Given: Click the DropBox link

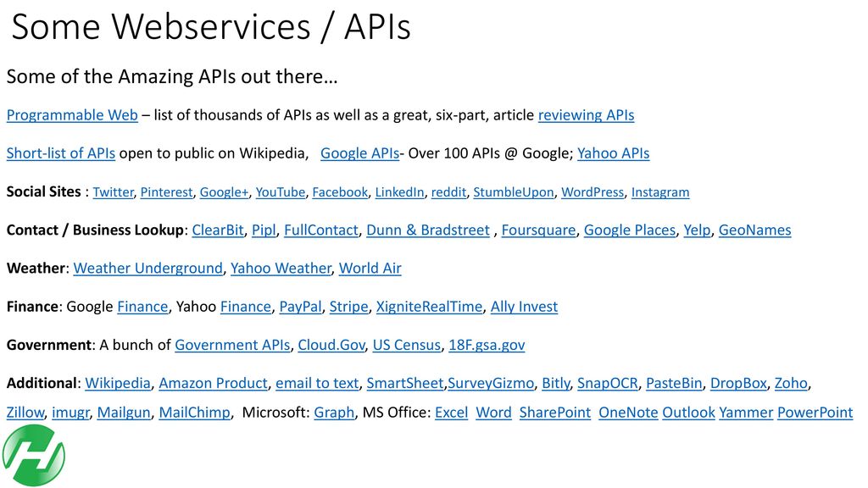Looking at the screenshot, I should [738, 384].
